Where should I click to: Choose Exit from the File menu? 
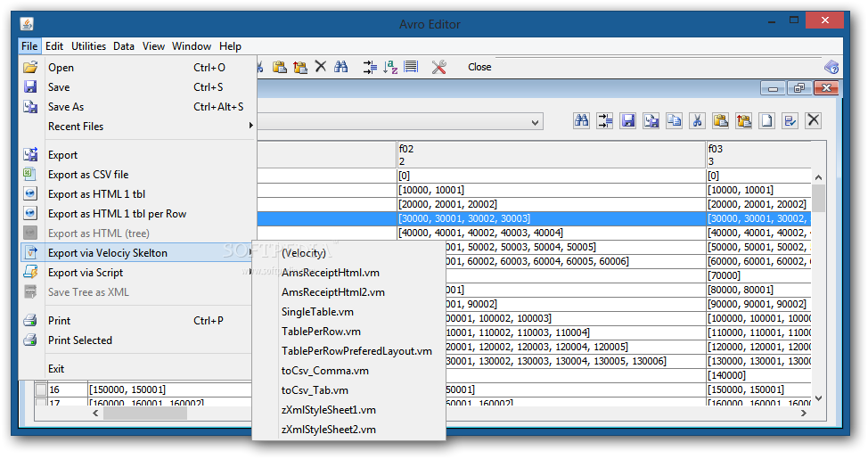point(138,369)
